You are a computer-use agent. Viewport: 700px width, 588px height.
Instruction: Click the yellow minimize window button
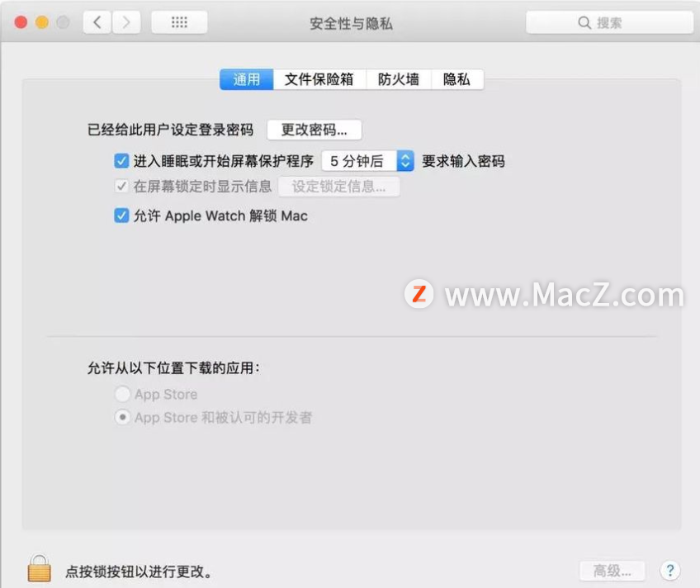pos(42,22)
